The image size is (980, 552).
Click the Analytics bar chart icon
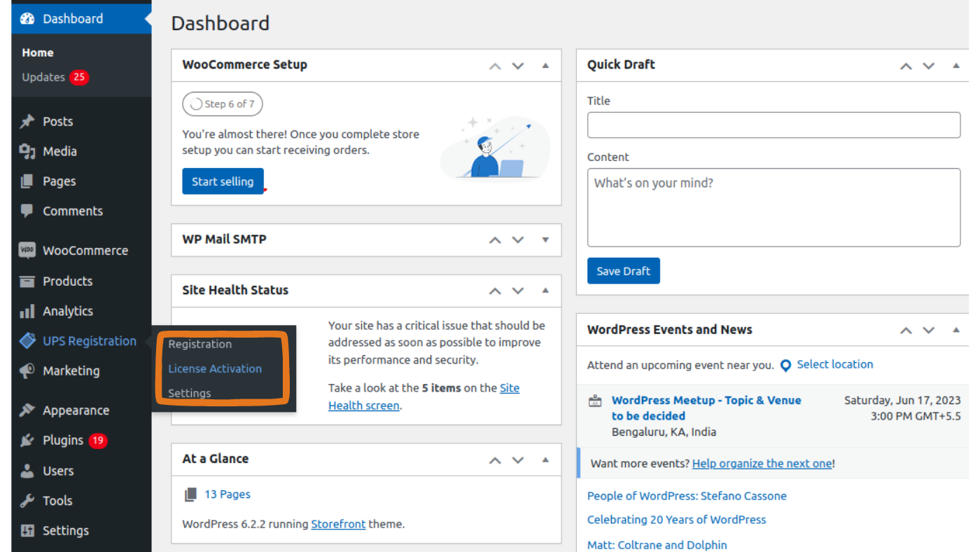coord(27,311)
